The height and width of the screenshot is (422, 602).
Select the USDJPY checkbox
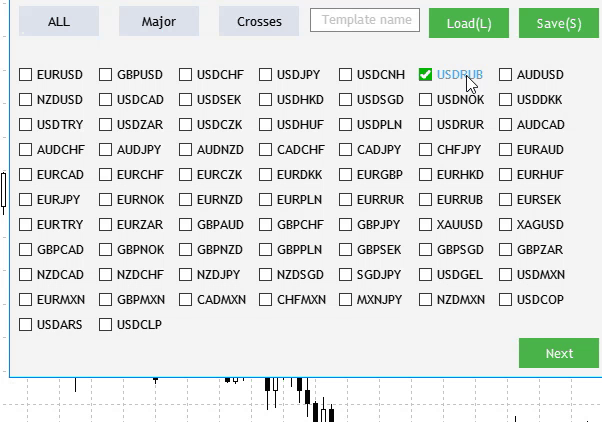pyautogui.click(x=266, y=75)
